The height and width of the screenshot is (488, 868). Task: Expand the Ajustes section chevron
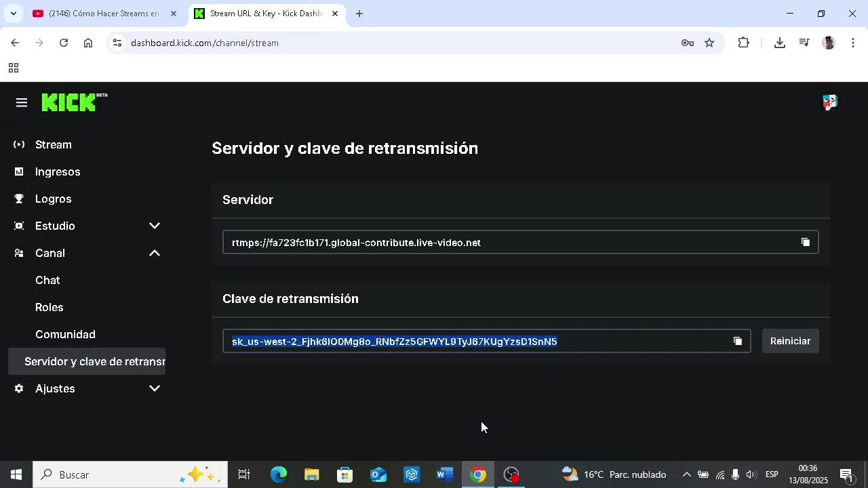[155, 388]
